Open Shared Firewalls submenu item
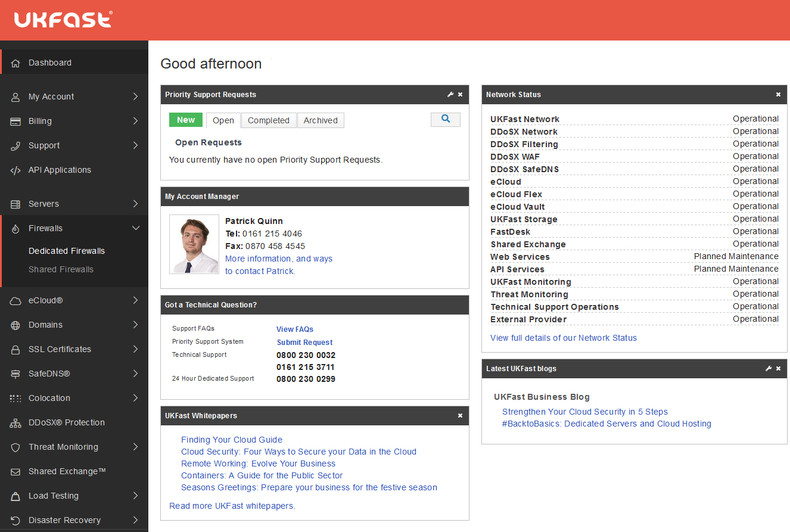The image size is (790, 532). pyautogui.click(x=61, y=269)
